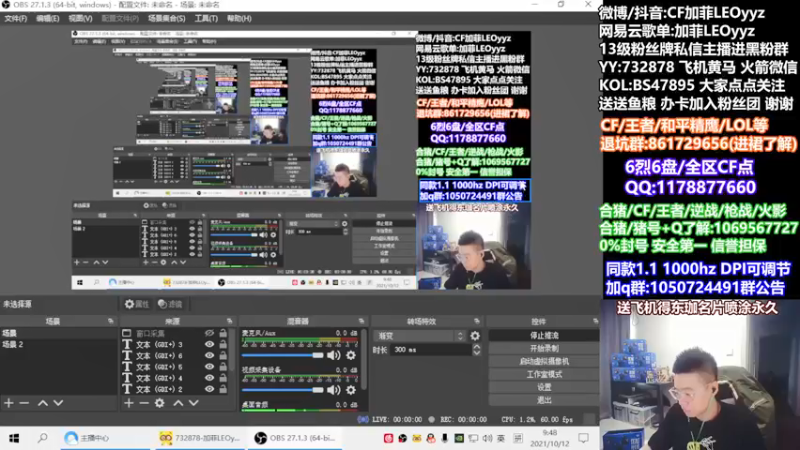Remove selected source with minus icon
Viewport: 800px width, 450px height.
point(144,403)
